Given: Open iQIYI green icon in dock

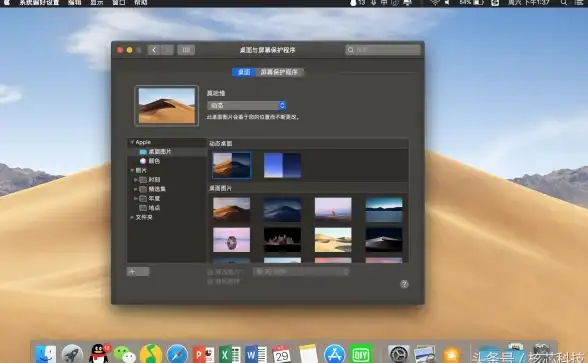Looking at the screenshot, I should (361, 354).
